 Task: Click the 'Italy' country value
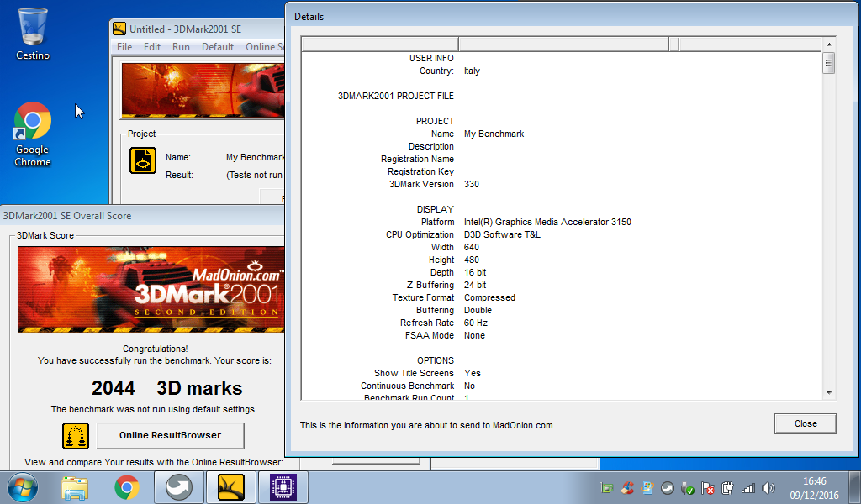pyautogui.click(x=472, y=71)
